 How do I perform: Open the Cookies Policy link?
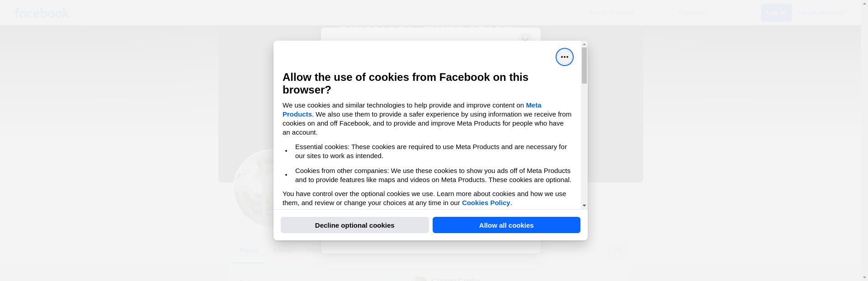point(486,203)
